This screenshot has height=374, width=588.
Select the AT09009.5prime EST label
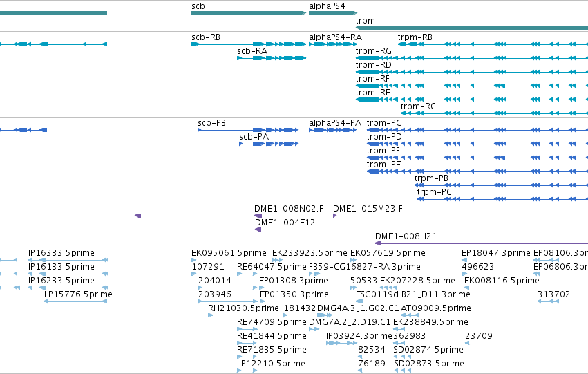pos(436,309)
